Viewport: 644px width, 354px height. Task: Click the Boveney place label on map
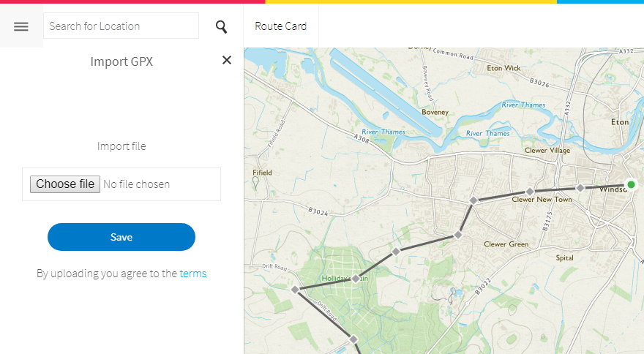click(435, 112)
